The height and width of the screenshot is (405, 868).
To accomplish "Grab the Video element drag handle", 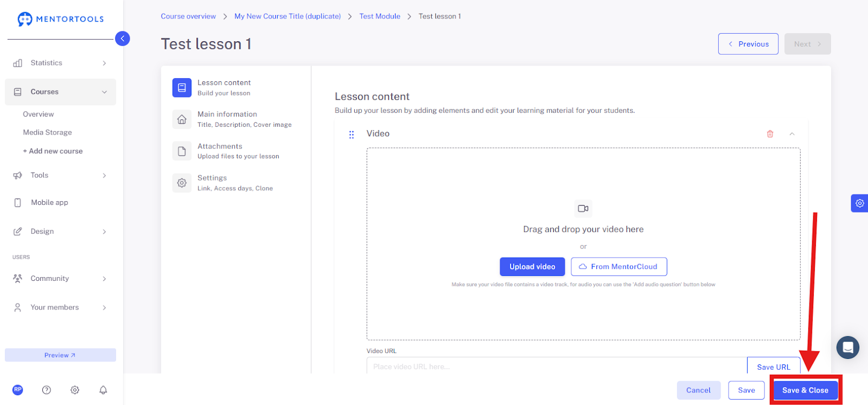I will [x=352, y=134].
